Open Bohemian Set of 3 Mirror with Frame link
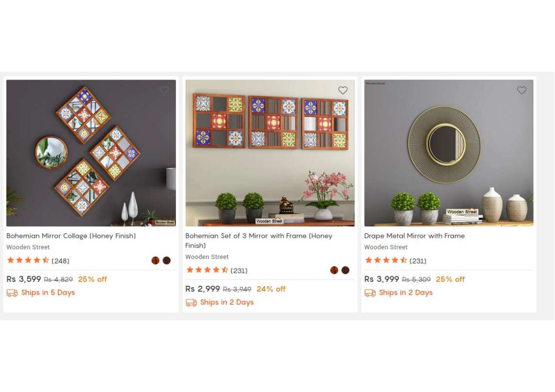Screen dimensions: 555x392 click(259, 240)
